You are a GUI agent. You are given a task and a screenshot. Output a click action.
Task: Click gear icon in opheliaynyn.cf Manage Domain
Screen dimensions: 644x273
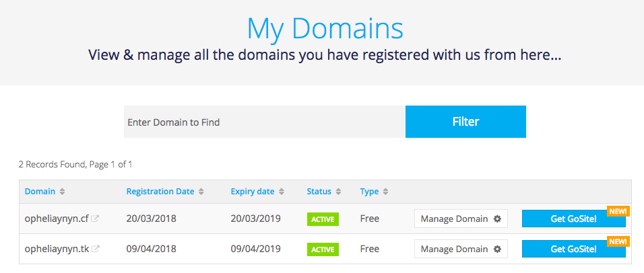click(x=497, y=219)
